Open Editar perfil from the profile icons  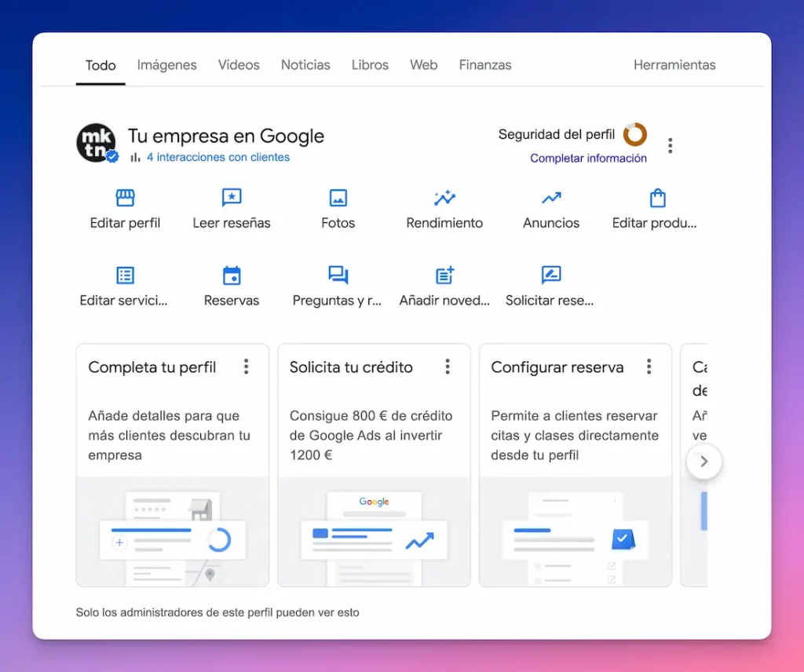click(x=124, y=206)
